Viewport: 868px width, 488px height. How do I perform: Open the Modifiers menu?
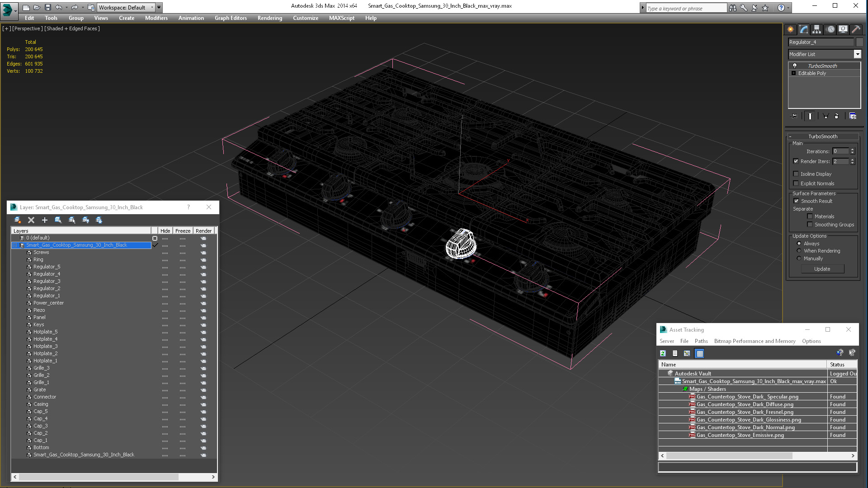[156, 18]
